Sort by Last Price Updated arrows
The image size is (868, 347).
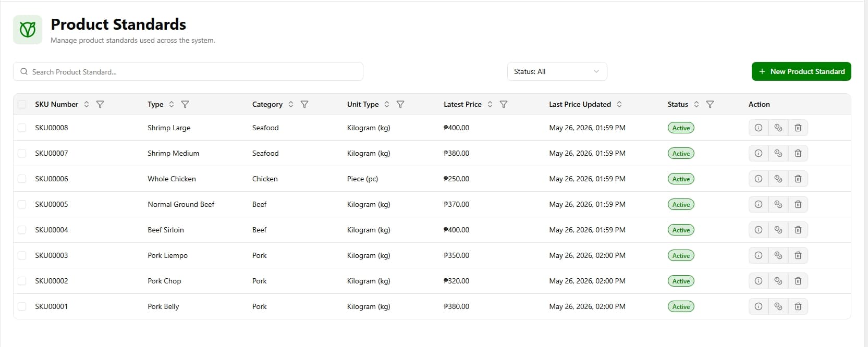click(619, 104)
